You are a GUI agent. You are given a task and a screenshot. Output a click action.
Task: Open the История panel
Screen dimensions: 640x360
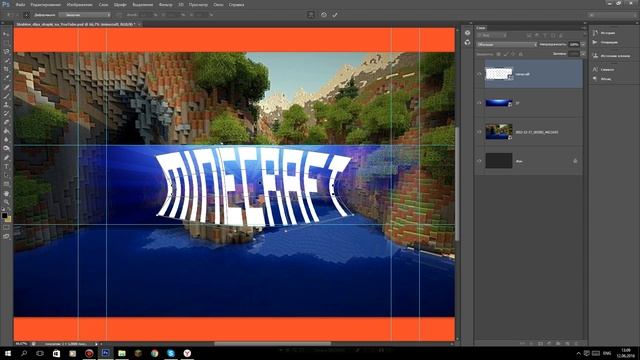(608, 33)
